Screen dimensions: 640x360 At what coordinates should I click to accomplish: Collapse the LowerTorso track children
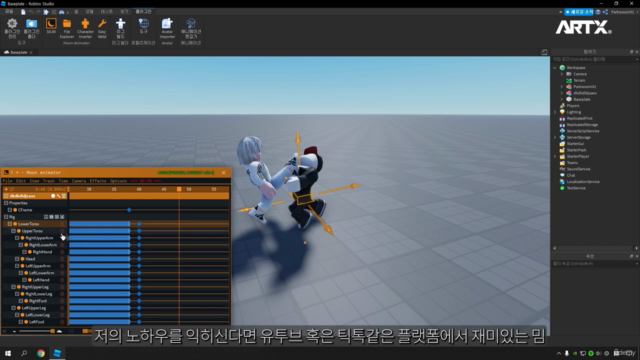pos(10,224)
